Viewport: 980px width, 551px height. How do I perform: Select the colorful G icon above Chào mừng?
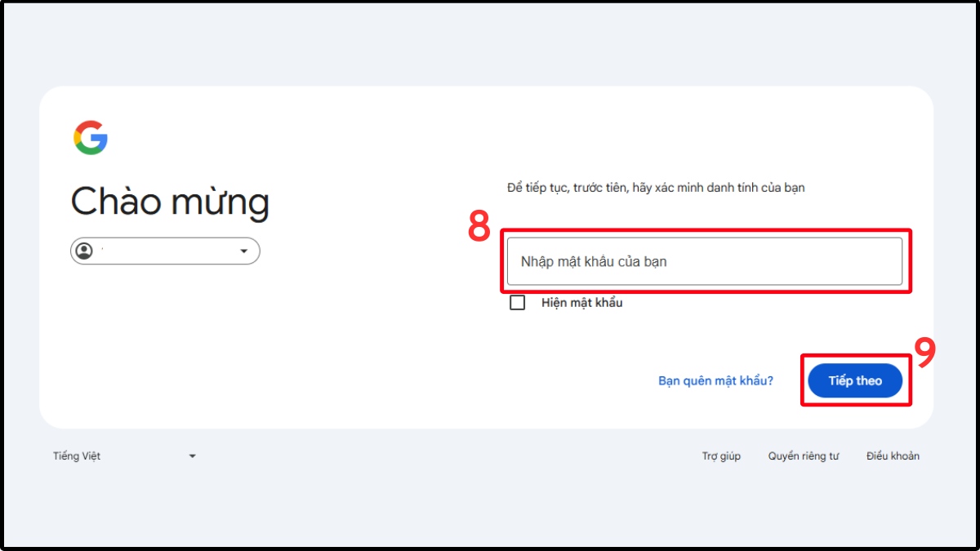92,136
